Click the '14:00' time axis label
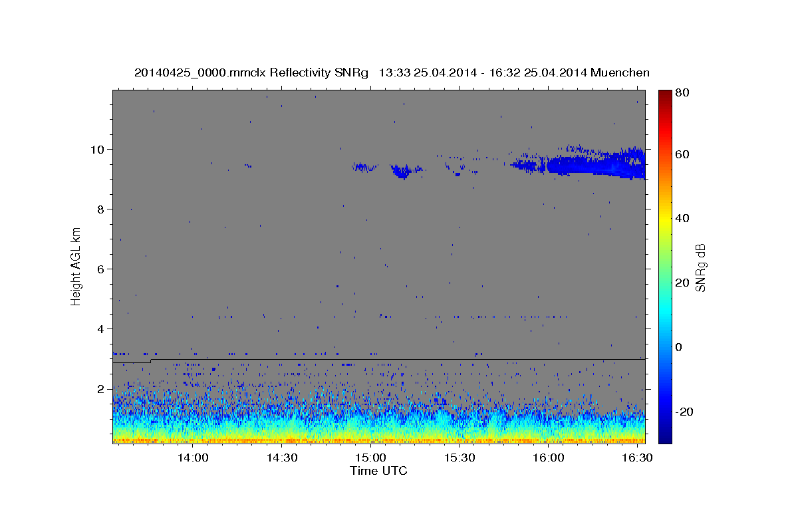 (193, 458)
